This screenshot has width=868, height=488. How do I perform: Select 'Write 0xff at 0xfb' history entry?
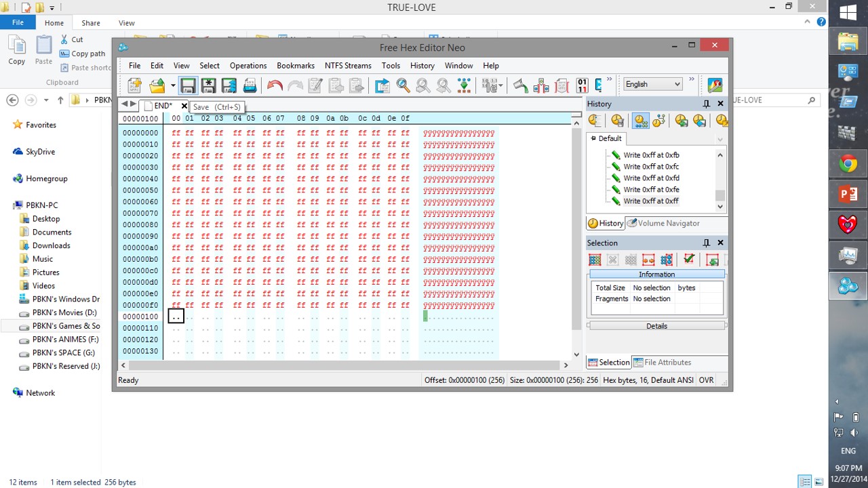(650, 155)
